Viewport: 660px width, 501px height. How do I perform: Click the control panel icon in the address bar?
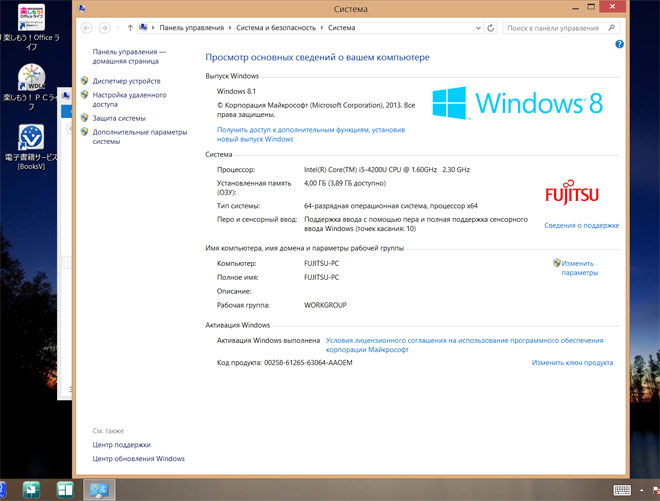point(143,27)
